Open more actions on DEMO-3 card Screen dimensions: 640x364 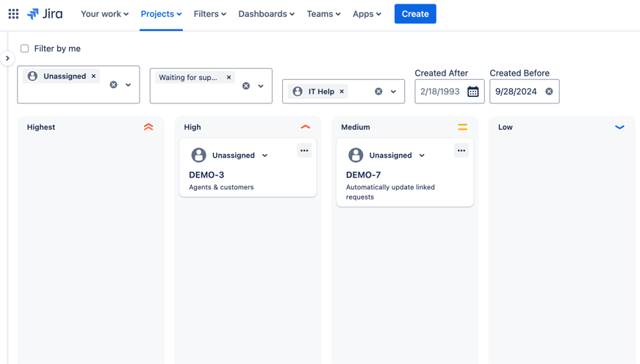[x=304, y=150]
